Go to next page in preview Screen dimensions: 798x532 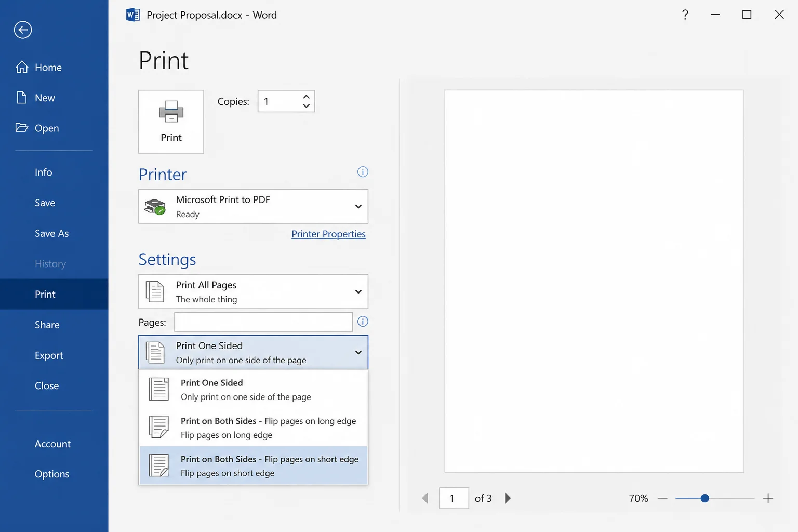click(x=508, y=498)
